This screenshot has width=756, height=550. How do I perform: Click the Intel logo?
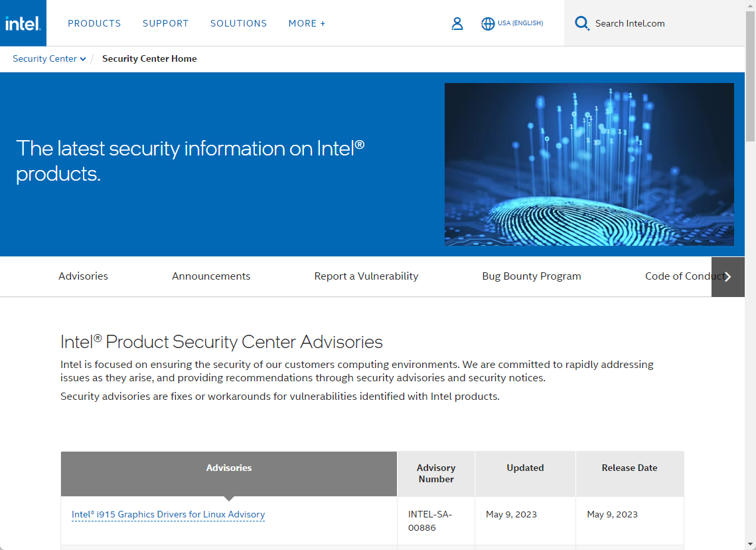click(x=23, y=23)
